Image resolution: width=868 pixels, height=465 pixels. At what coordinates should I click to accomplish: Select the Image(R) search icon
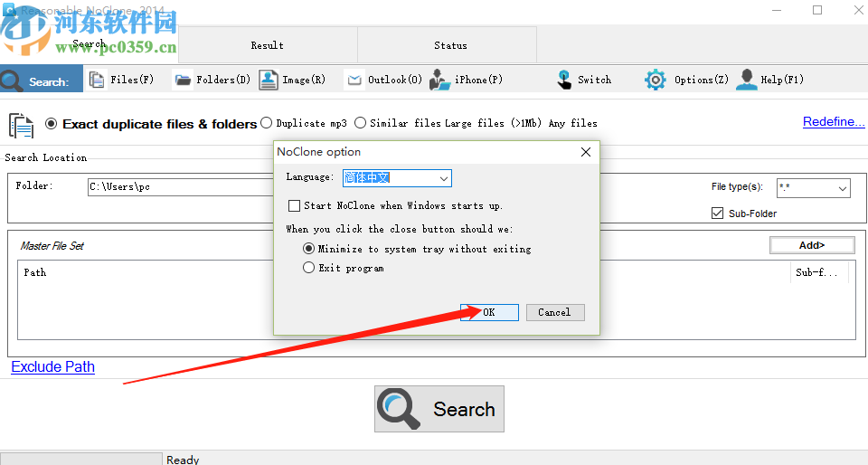(269, 80)
